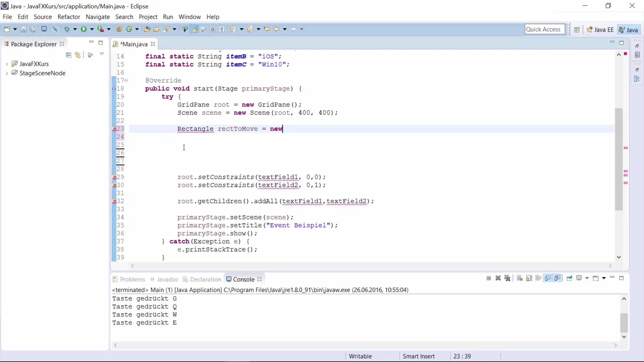This screenshot has width=644, height=362.
Task: Expand the StageSceneNode project
Action: click(x=7, y=73)
